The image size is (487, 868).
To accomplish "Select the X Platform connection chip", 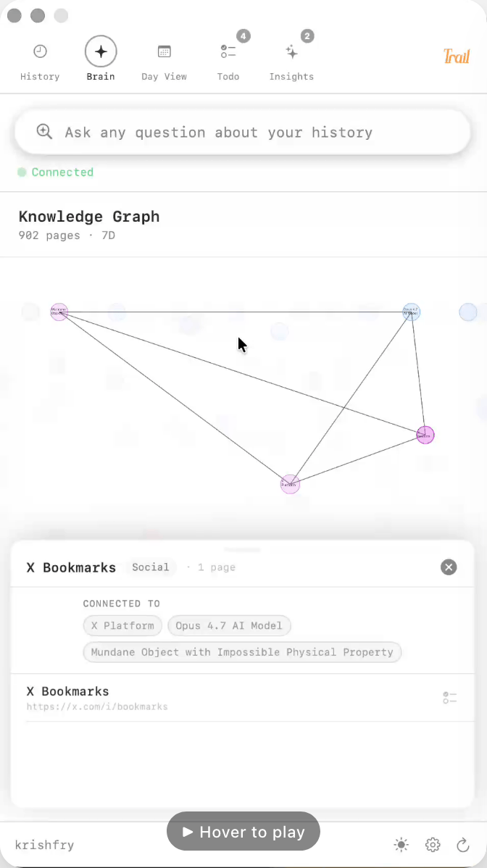I will pyautogui.click(x=122, y=625).
